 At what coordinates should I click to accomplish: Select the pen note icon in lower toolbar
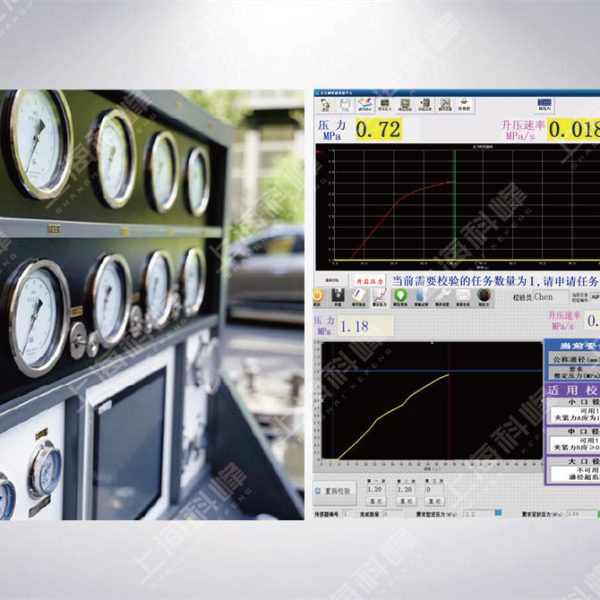coord(361,295)
